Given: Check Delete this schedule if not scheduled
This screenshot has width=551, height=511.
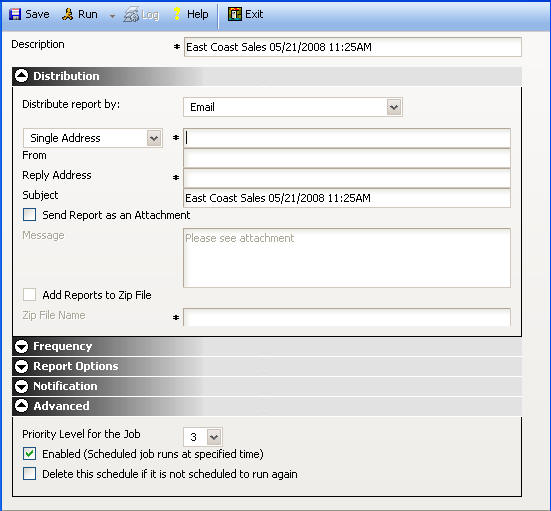Looking at the screenshot, I should click(30, 474).
